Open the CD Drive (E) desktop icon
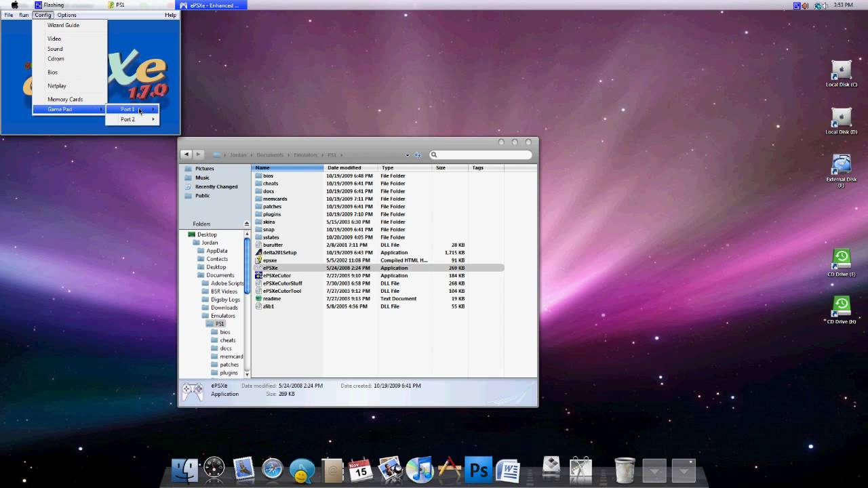The height and width of the screenshot is (488, 868). 841,263
